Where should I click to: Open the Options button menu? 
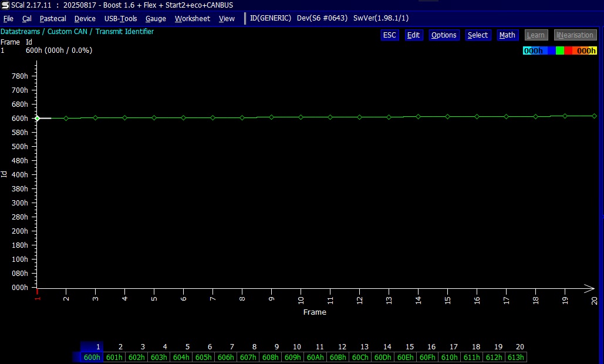pyautogui.click(x=444, y=35)
